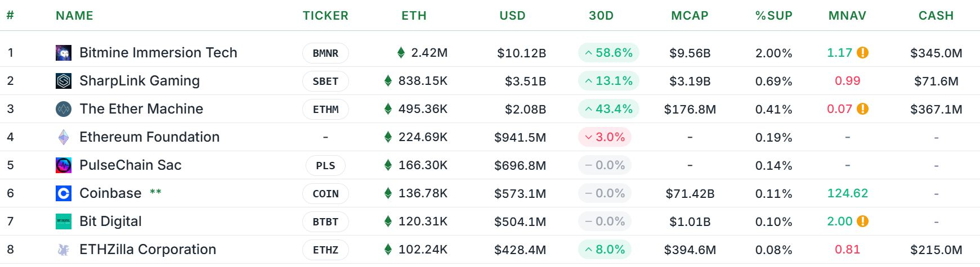The height and width of the screenshot is (267, 980).
Task: Sort by the MCAP column header
Action: pos(690,16)
